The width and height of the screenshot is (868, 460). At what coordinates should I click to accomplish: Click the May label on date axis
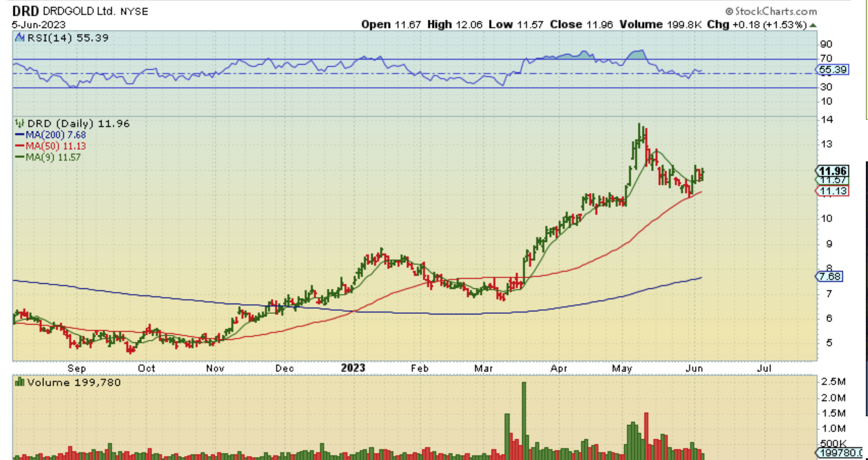click(x=622, y=368)
